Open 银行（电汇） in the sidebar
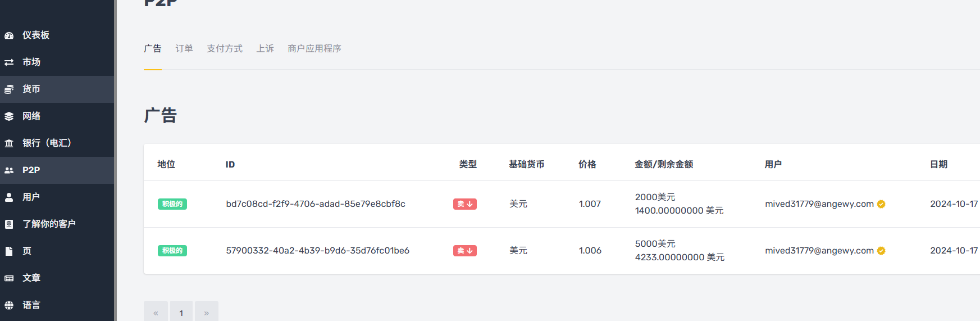This screenshot has width=980, height=321. click(x=57, y=143)
